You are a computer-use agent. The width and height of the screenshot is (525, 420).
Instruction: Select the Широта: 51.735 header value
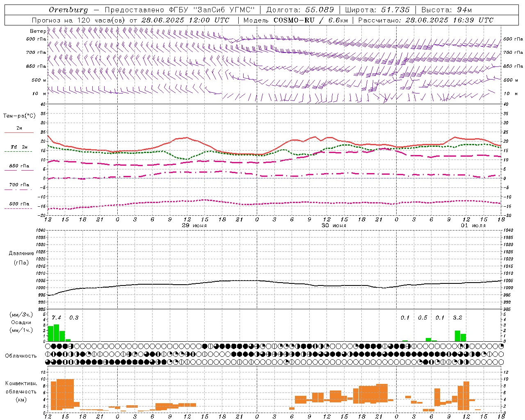coord(377,10)
